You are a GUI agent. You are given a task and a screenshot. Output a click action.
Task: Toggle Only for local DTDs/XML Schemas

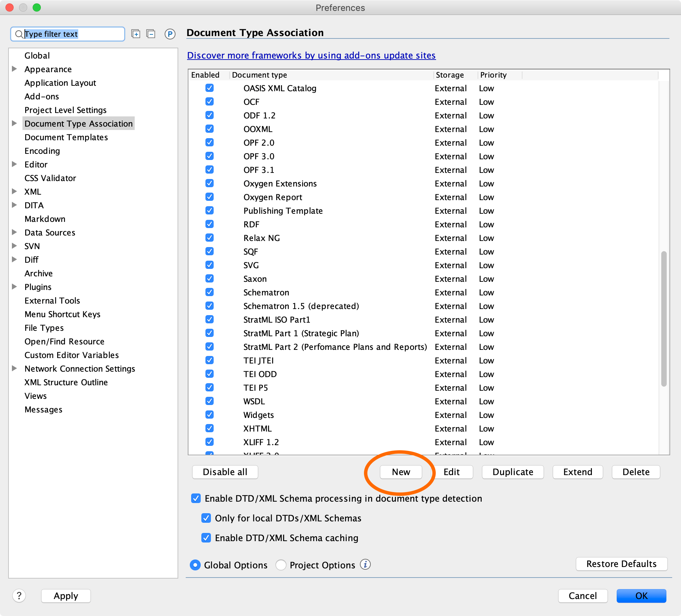[206, 518]
